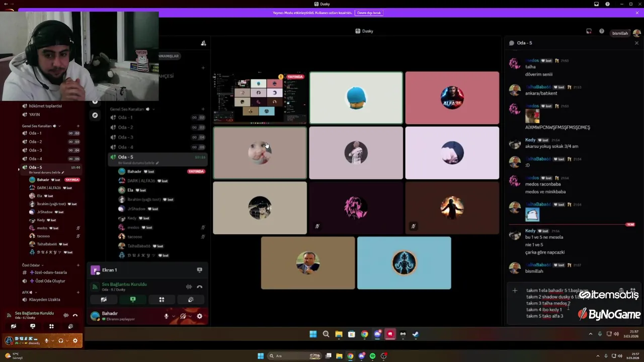This screenshot has width=644, height=362.
Task: Click help icon beside bismillah status bubble
Action: point(601,31)
